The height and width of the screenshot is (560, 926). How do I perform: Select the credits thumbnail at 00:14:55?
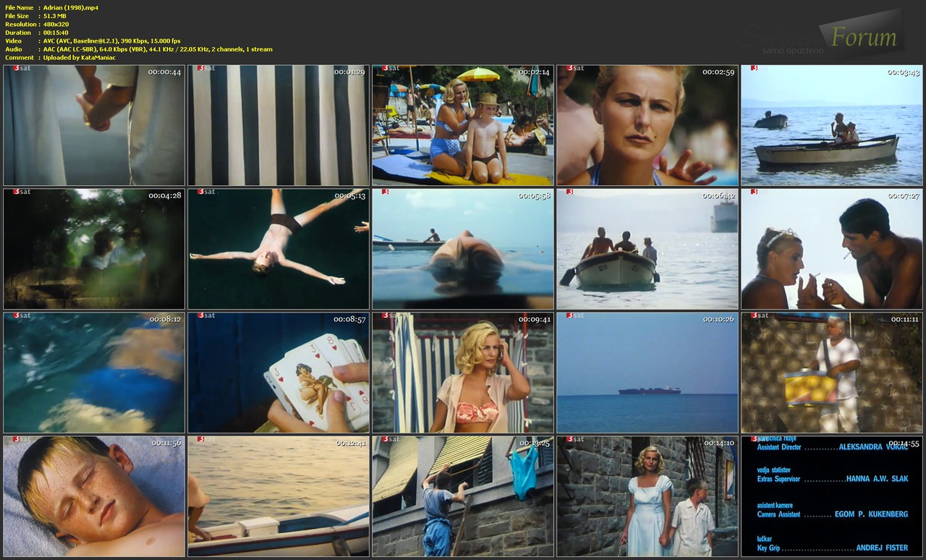pos(832,496)
